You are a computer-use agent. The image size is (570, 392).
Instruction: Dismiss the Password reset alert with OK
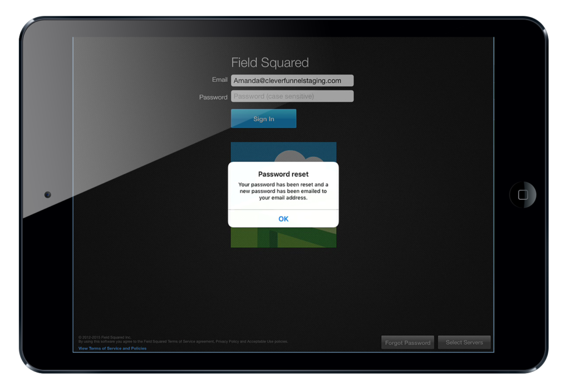point(283,219)
